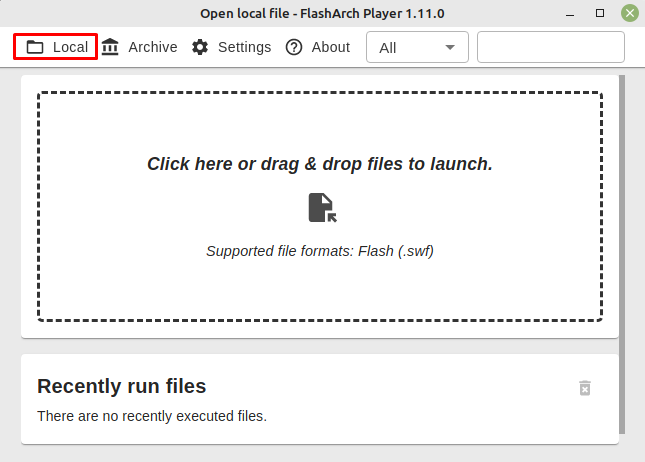Clear recently run files with trash icon
The height and width of the screenshot is (462, 645).
point(585,388)
